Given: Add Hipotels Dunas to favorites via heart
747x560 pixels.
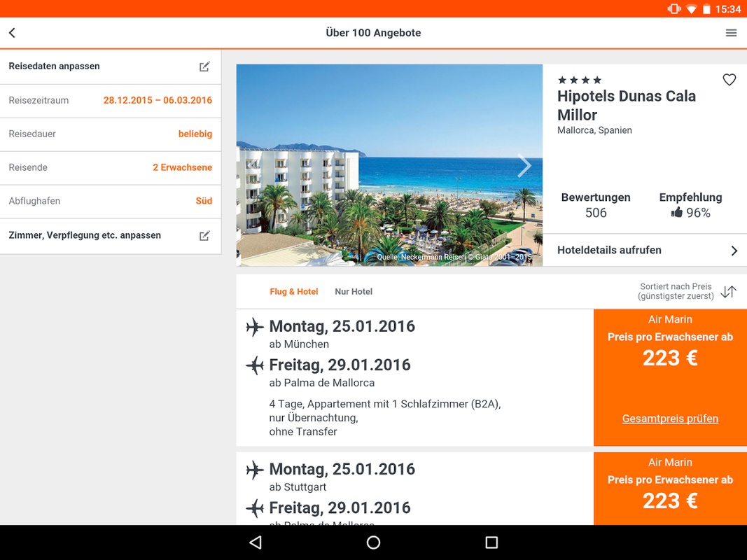Looking at the screenshot, I should 729,80.
